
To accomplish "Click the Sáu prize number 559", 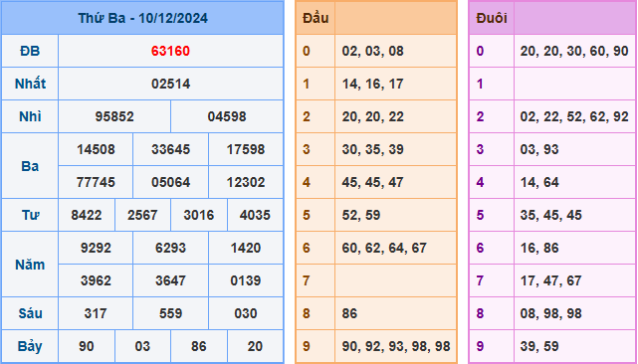I will click(x=170, y=313).
